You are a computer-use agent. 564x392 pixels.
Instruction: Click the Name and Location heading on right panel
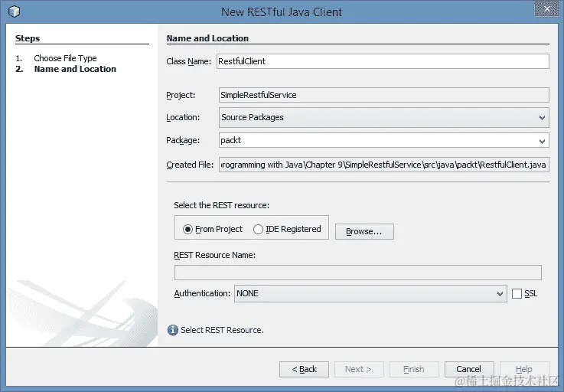tap(207, 38)
